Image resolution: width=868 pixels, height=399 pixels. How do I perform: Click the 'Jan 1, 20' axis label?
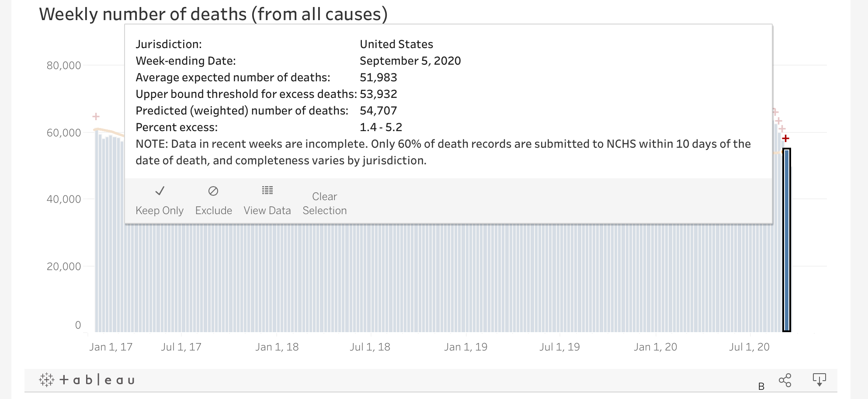click(x=655, y=347)
